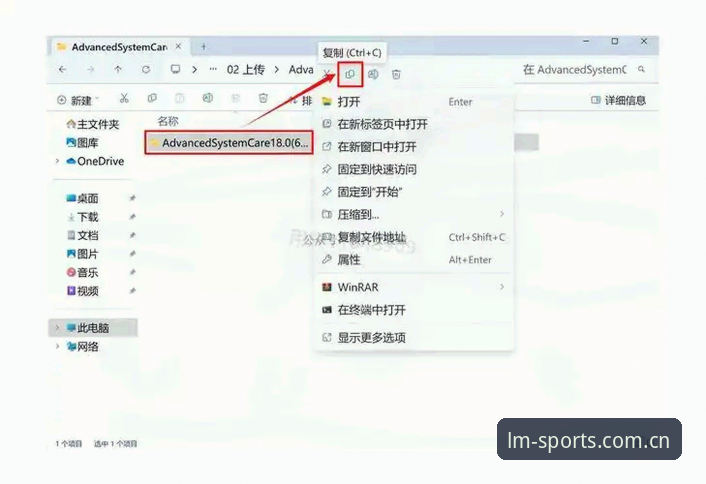Image resolution: width=706 pixels, height=484 pixels.
Task: Show hidden breadcrumb path via ellipsis
Action: click(213, 69)
